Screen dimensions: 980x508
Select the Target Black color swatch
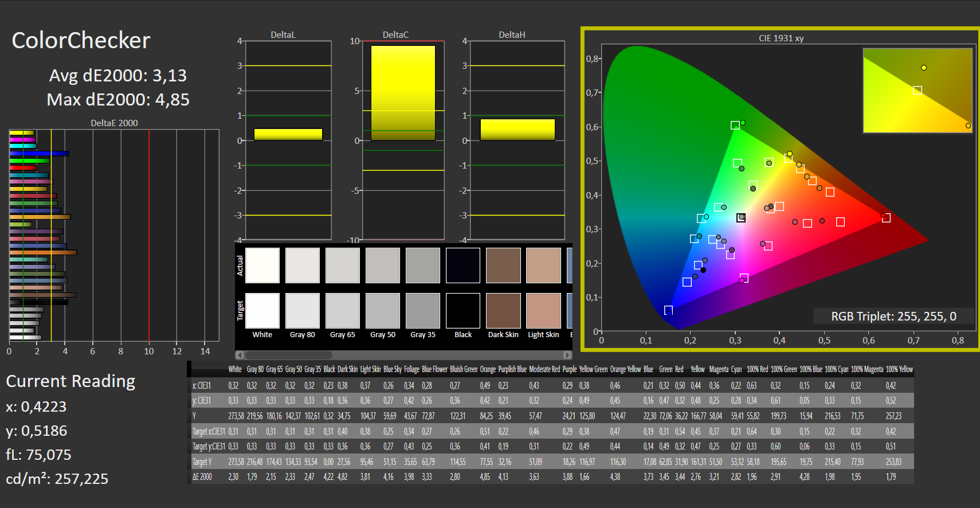pyautogui.click(x=463, y=311)
